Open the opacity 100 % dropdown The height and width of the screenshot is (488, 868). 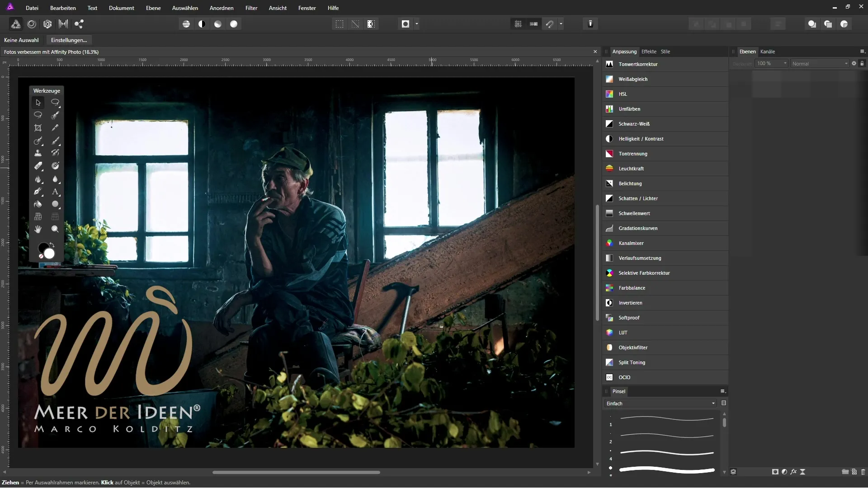[785, 64]
